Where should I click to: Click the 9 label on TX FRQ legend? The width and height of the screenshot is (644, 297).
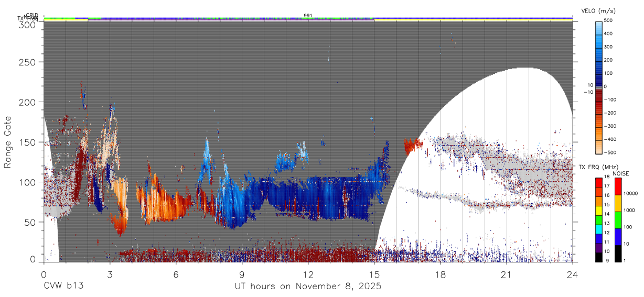click(x=607, y=261)
